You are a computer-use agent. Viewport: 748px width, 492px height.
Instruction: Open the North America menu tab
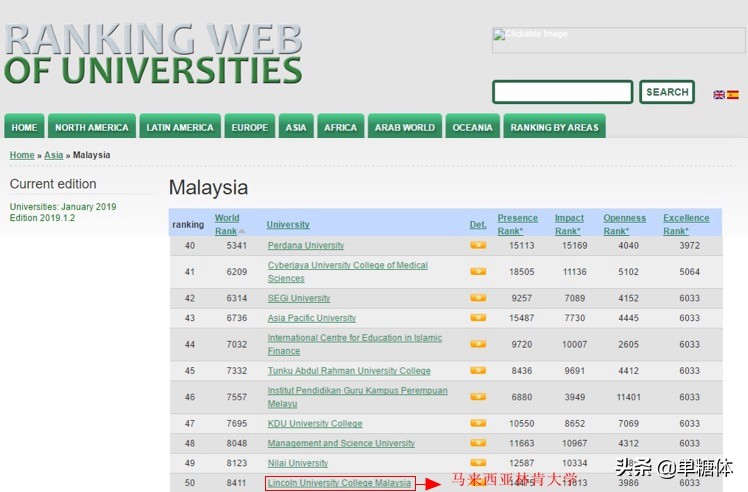(91, 127)
